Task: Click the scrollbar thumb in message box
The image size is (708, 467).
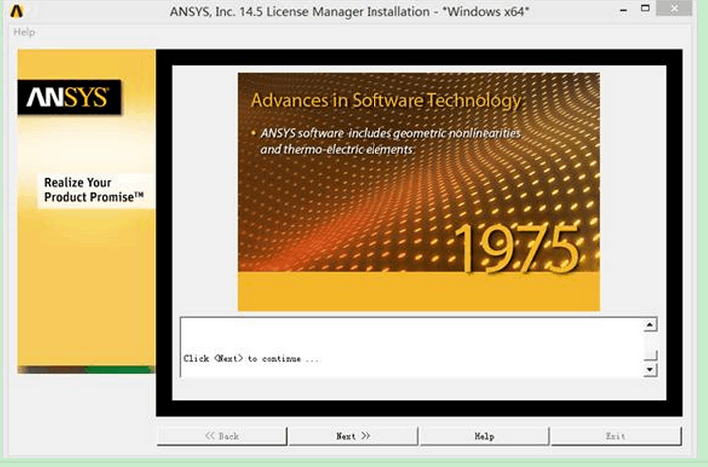Action: [650, 355]
